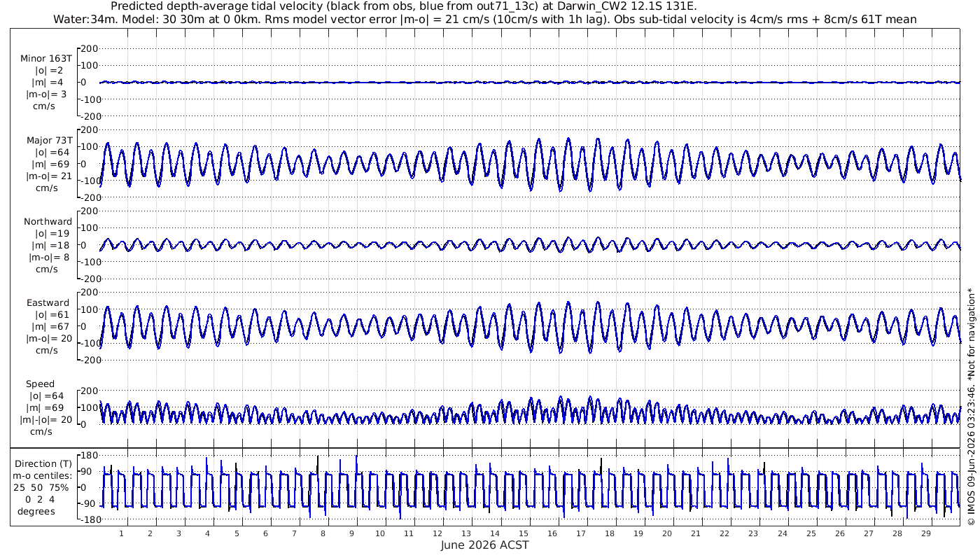The height and width of the screenshot is (560, 980).
Task: Click day 29 tick on the date axis
Action: [x=925, y=533]
